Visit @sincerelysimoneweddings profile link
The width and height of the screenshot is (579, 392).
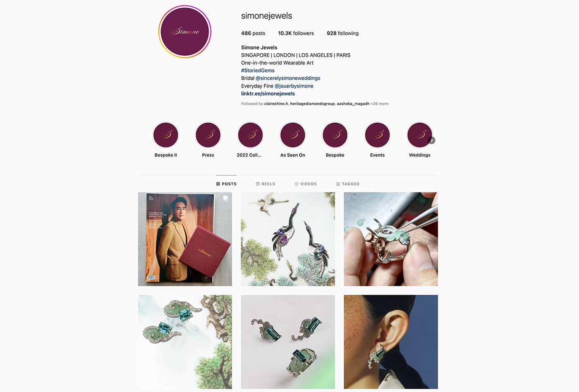point(288,78)
